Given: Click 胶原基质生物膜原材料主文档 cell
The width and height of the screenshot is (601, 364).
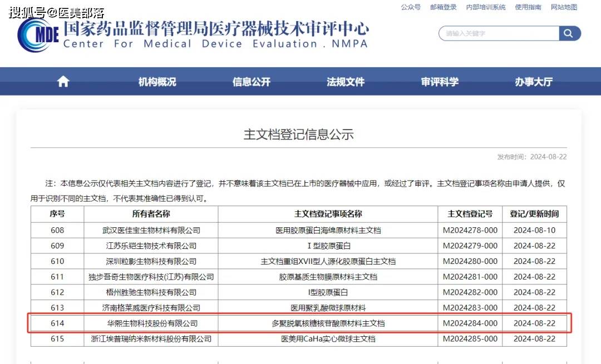Looking at the screenshot, I should [328, 277].
